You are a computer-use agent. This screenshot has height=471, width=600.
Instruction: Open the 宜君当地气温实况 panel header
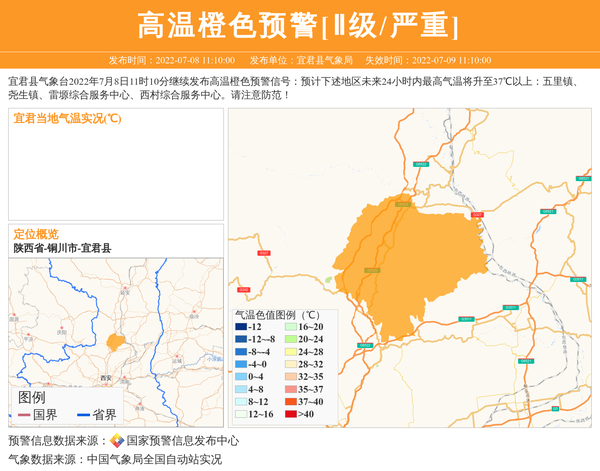[x=67, y=119]
